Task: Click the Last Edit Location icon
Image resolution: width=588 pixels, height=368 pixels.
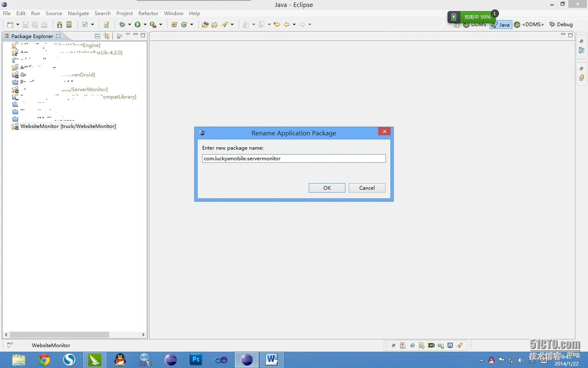Action: coord(277,24)
